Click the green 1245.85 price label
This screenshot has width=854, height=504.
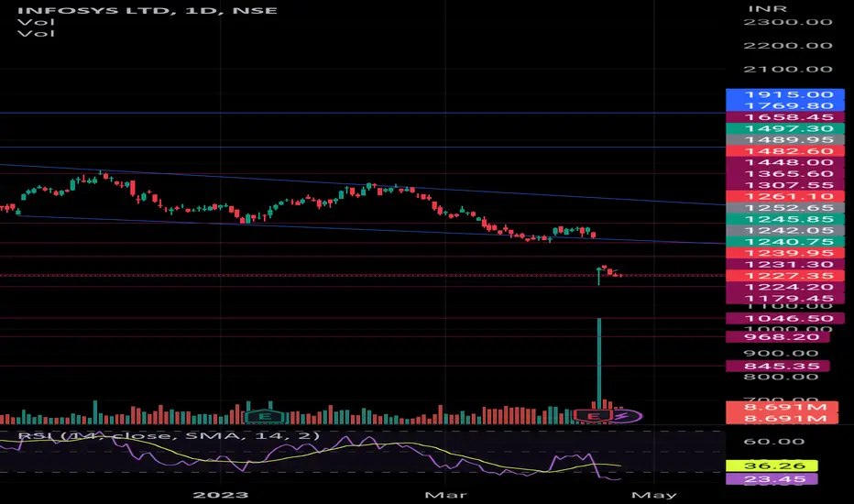pos(785,219)
